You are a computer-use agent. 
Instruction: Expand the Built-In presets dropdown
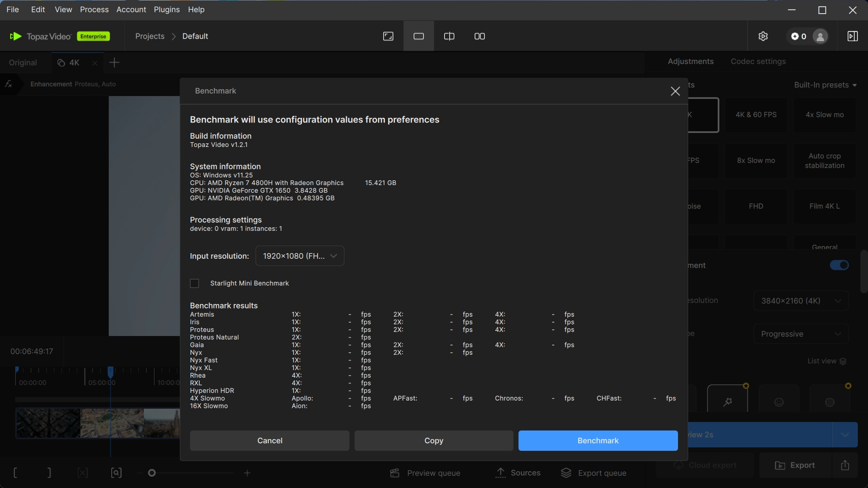825,85
